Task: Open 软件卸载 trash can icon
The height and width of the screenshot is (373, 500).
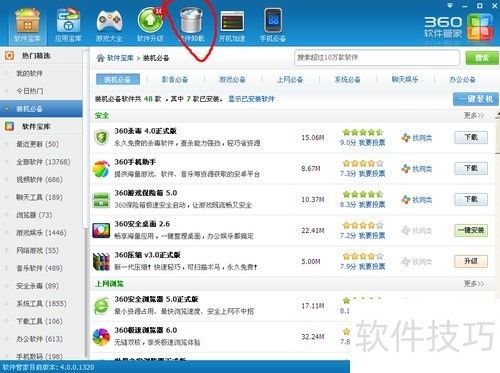Action: tap(191, 25)
